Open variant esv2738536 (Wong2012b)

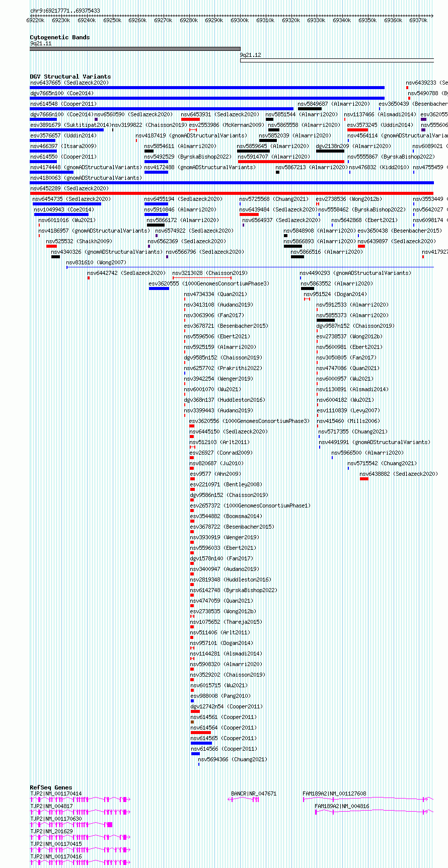tap(349, 199)
